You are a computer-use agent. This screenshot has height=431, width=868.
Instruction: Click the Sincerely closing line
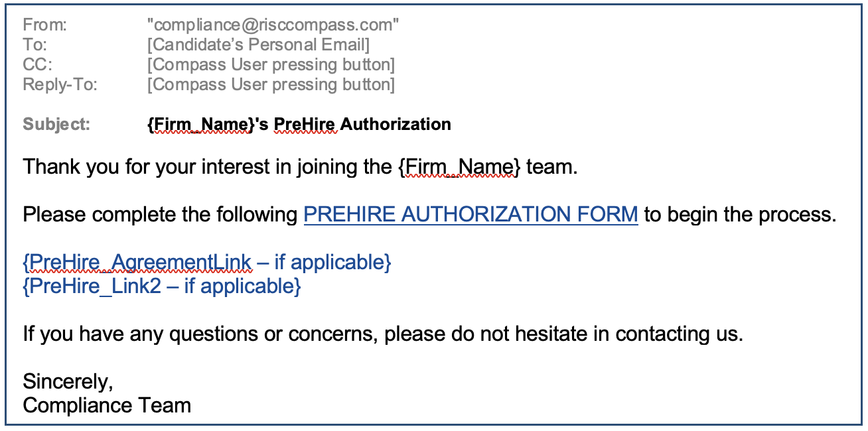point(68,381)
